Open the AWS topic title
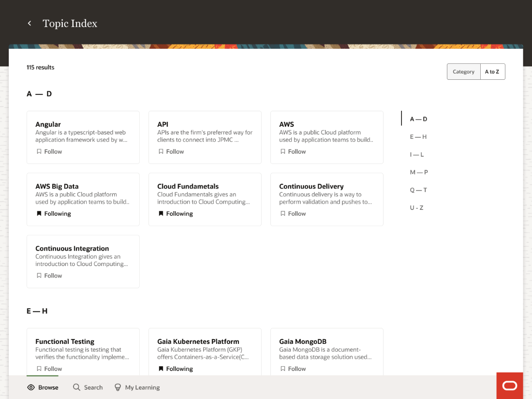 [286, 124]
